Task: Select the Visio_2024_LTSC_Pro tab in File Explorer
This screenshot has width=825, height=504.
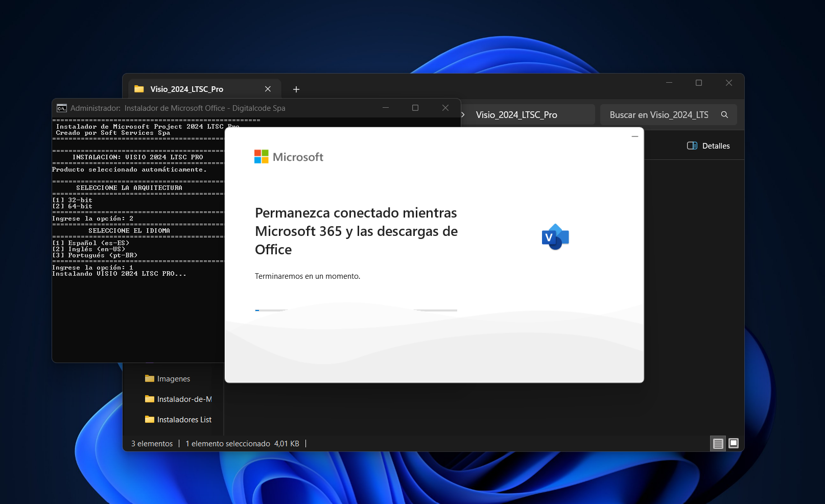Action: [204, 89]
